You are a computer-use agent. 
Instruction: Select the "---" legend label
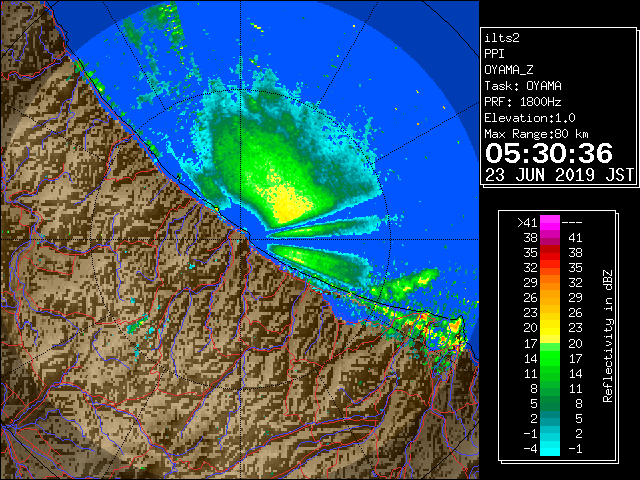572,222
